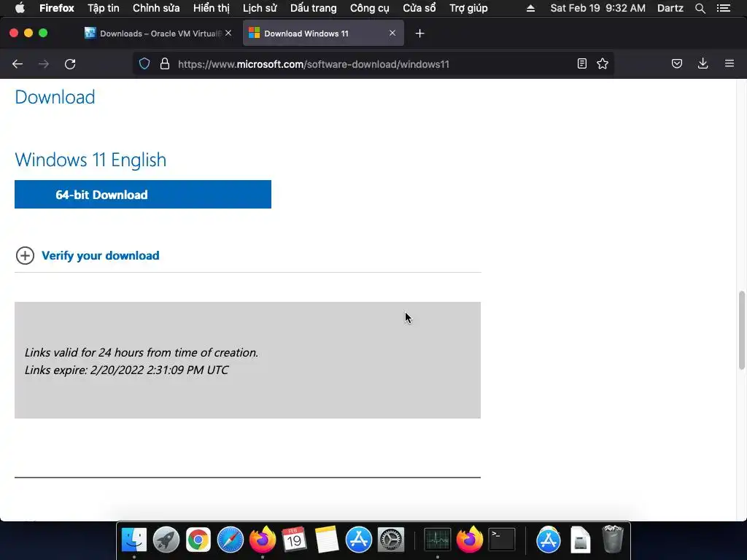Image resolution: width=747 pixels, height=560 pixels.
Task: Open the Chỉnh sửa menu
Action: (156, 8)
